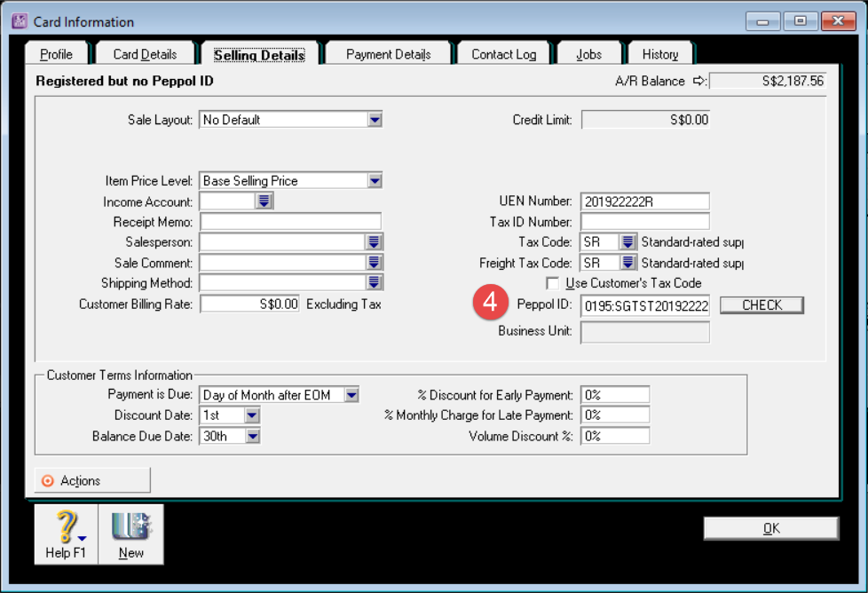Open the Freight Tax Code lookup icon

pos(627,263)
